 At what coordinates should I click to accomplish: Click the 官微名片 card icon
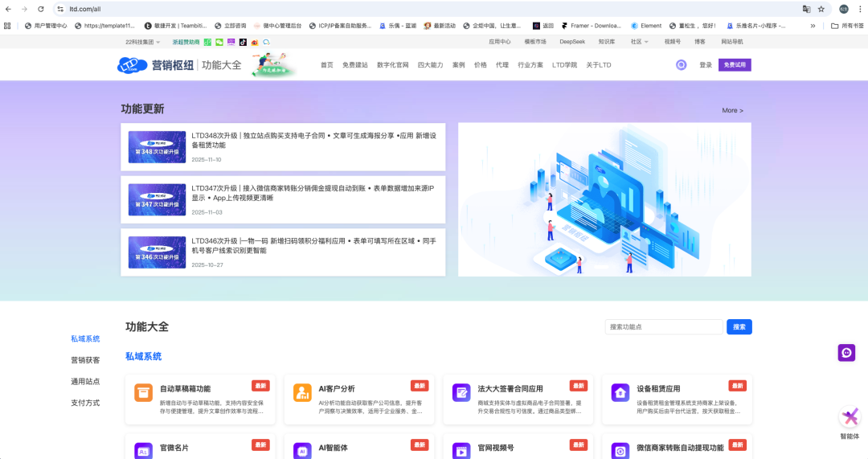[143, 451]
